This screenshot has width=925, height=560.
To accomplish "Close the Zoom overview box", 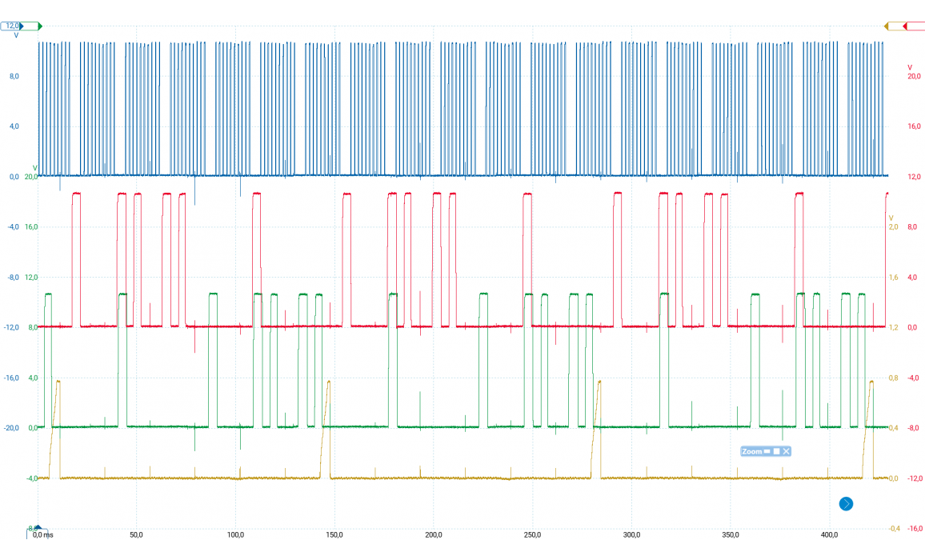I will click(787, 452).
